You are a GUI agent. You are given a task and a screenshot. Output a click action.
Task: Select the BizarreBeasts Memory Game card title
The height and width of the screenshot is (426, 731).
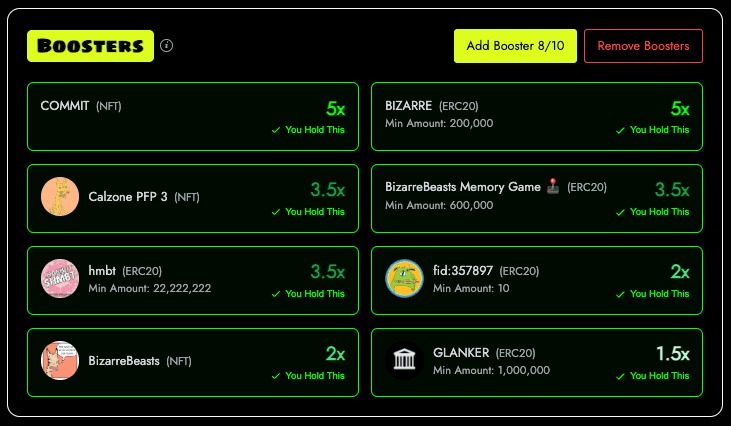coord(462,187)
